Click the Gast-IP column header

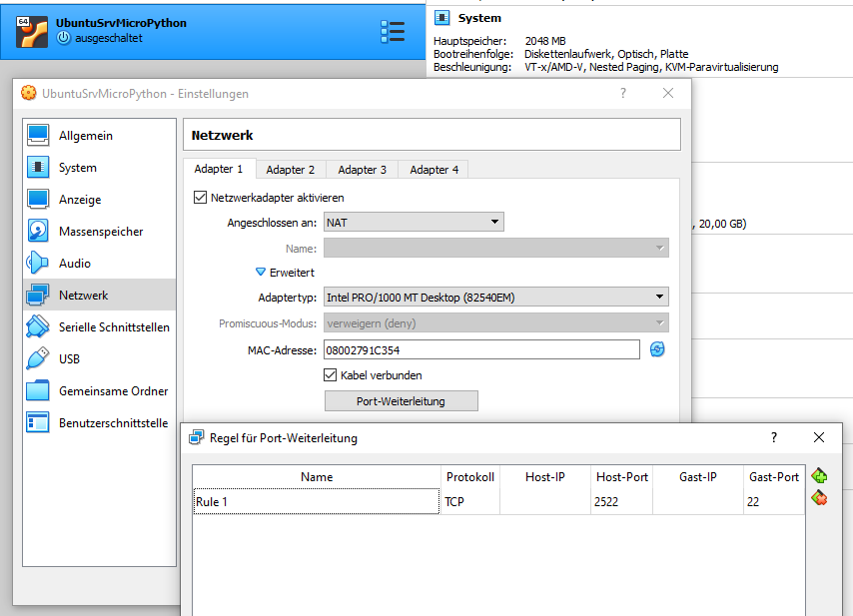698,477
